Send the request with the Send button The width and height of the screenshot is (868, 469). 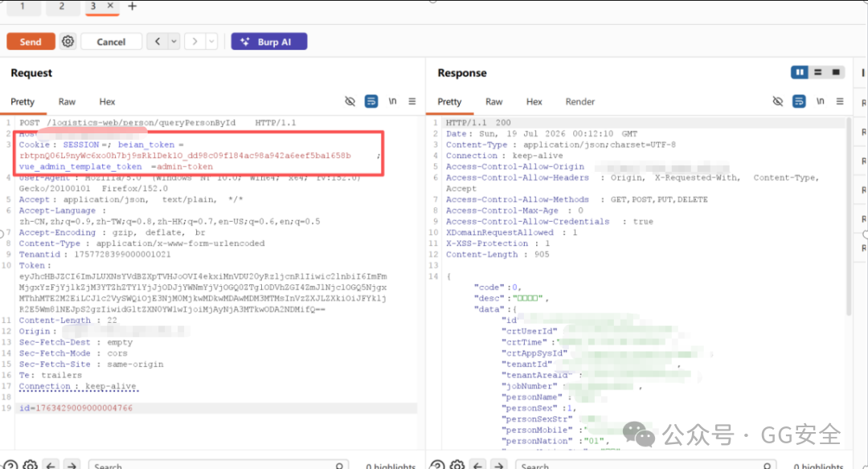[31, 42]
